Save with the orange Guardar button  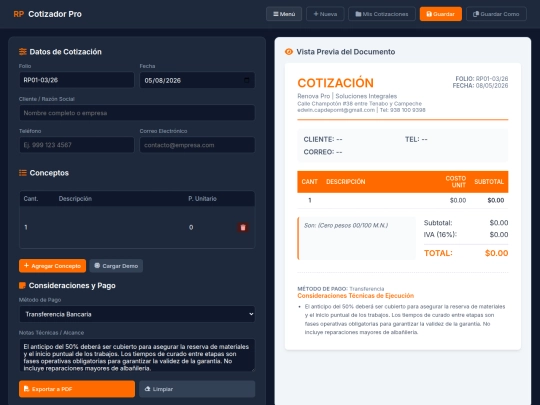pos(440,14)
